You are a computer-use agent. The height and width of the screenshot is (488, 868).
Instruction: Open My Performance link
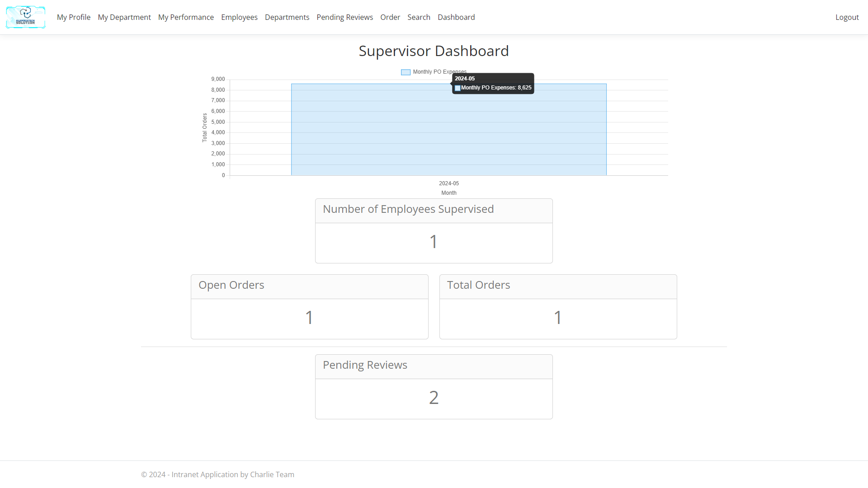coord(186,17)
